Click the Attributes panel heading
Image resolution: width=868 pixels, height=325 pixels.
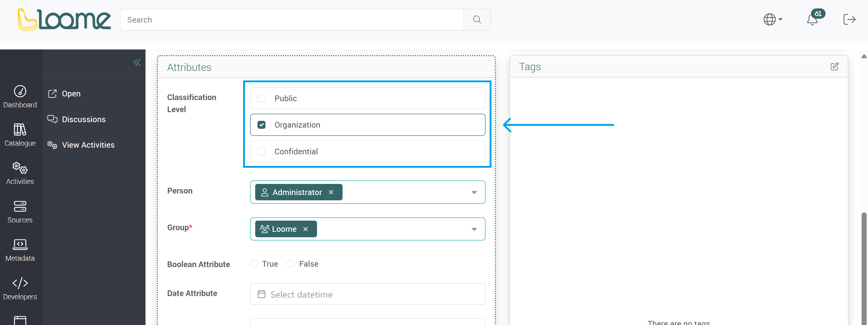click(189, 67)
